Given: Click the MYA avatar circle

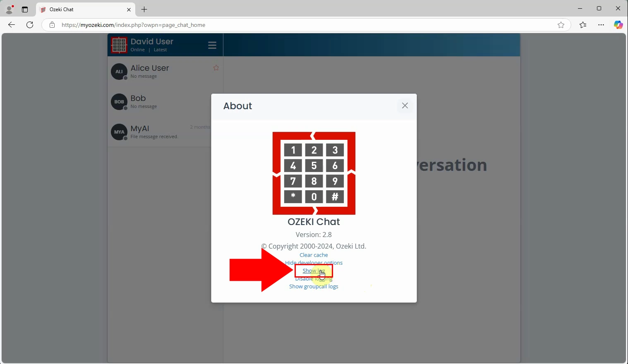Looking at the screenshot, I should coord(119,132).
